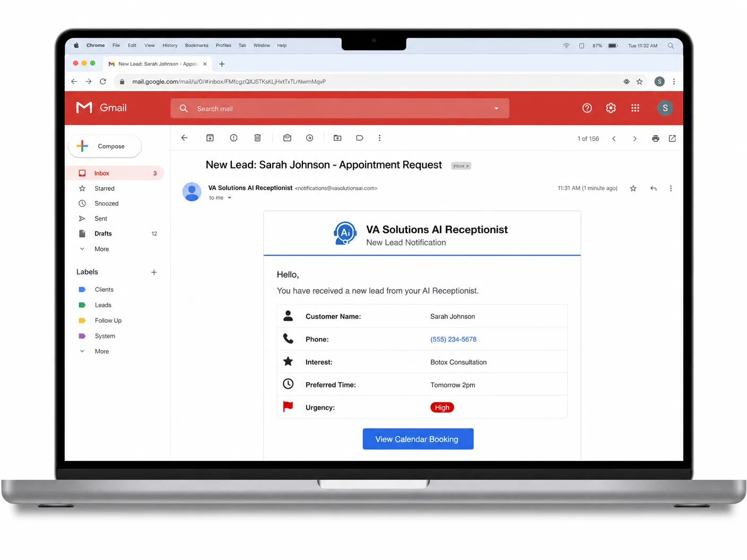Open the Inbox folder
The height and width of the screenshot is (560, 747).
(x=115, y=173)
